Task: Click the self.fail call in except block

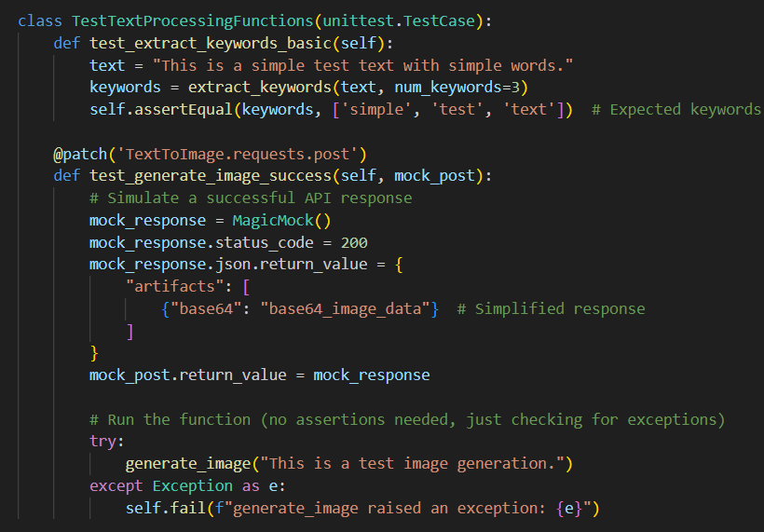Action: click(x=165, y=509)
